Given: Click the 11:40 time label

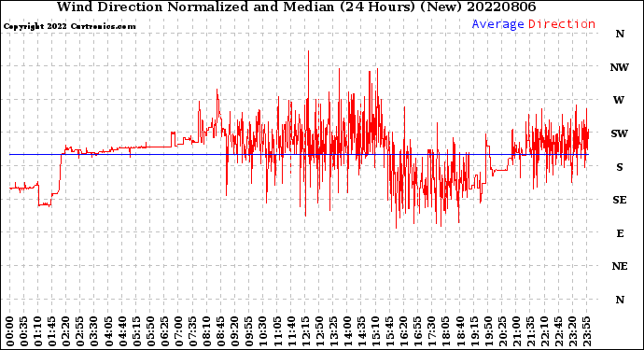Looking at the screenshot, I should [290, 331].
